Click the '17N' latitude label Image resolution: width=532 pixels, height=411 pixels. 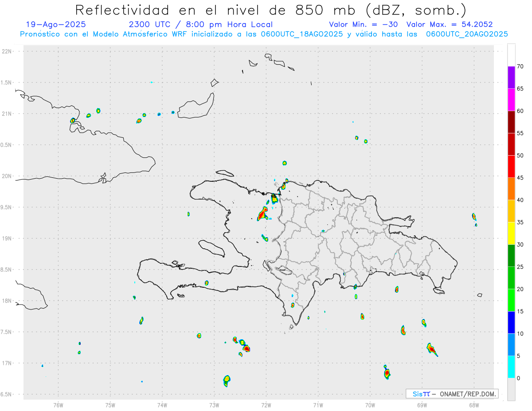[x=8, y=363]
